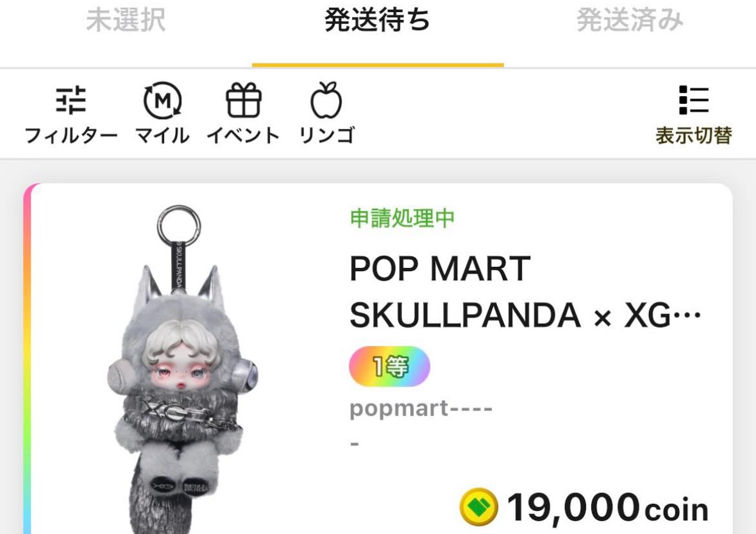Tap the マイル circular M icon
756x534 pixels.
[x=162, y=100]
